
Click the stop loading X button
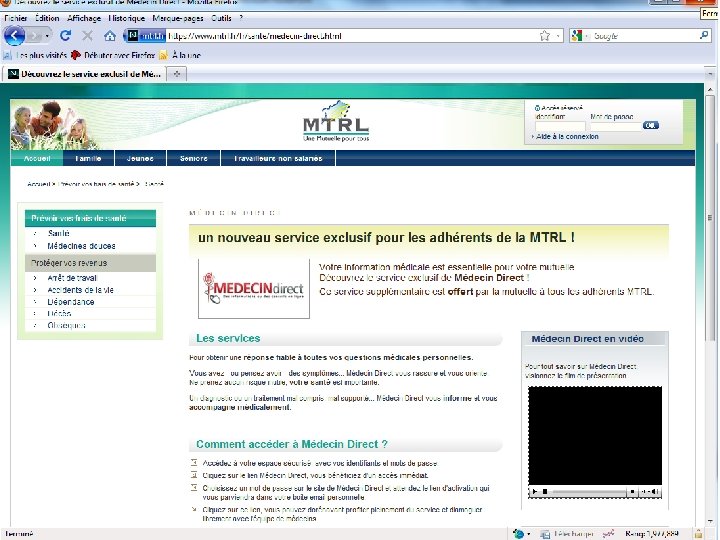tap(87, 35)
